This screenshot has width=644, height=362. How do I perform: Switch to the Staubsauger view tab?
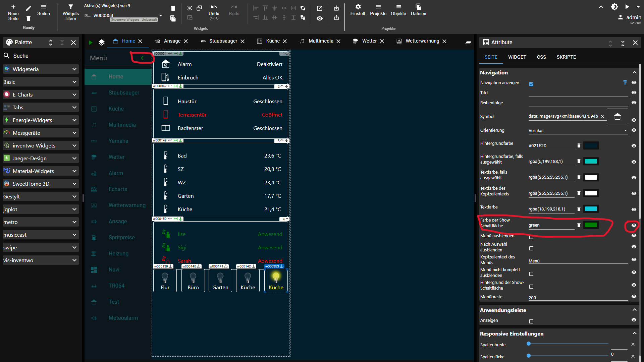pos(223,41)
